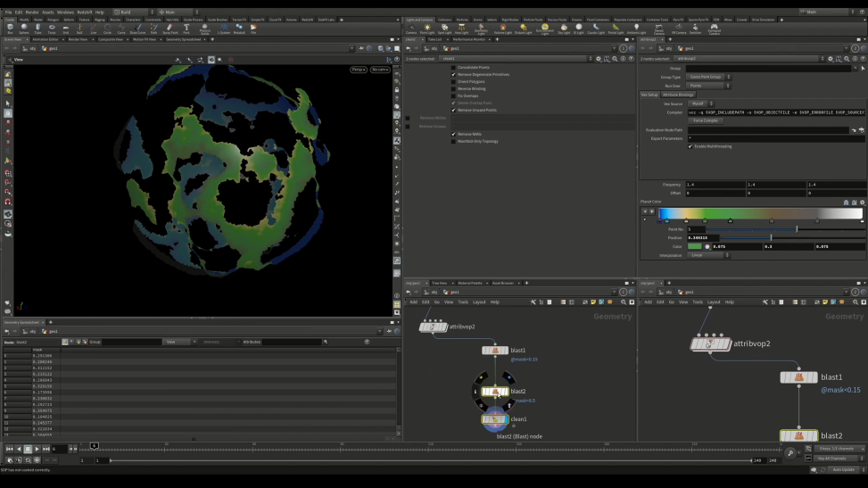Click the green Color swatch
Screen dimensions: 868x488
[x=696, y=246]
